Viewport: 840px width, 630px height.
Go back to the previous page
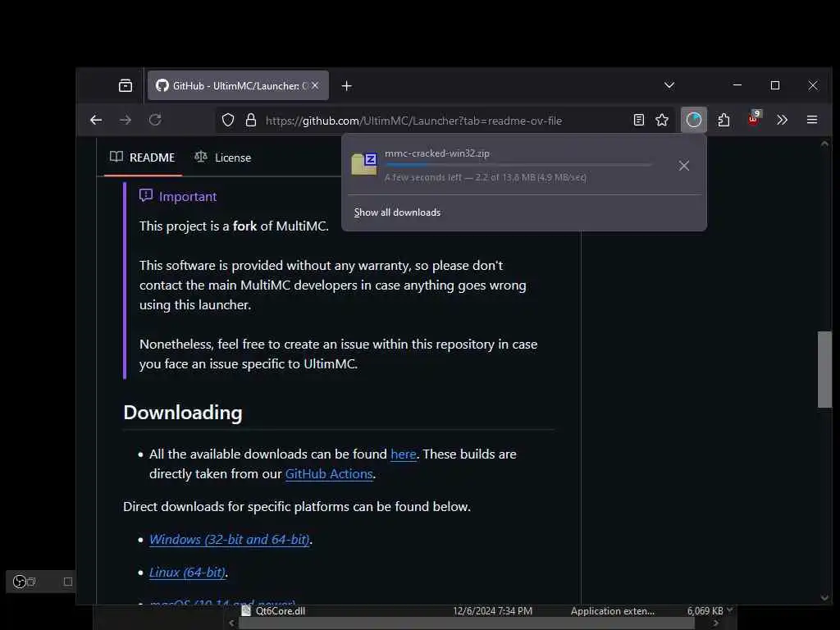pos(96,120)
